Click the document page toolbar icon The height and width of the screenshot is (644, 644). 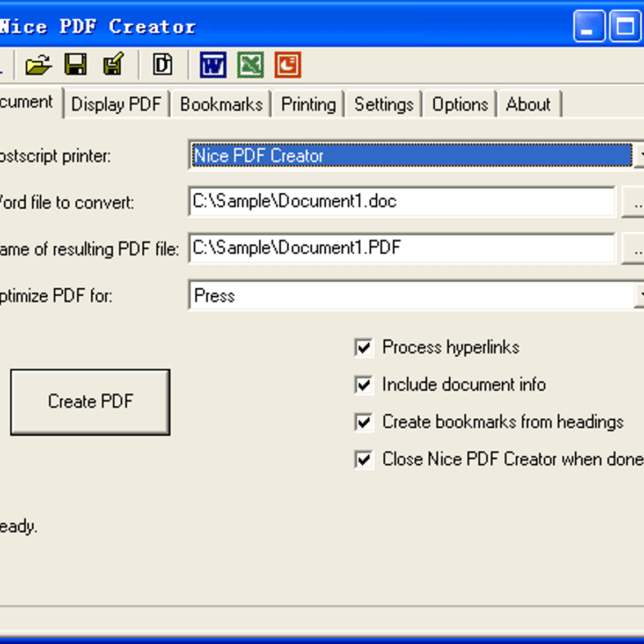pos(163,65)
